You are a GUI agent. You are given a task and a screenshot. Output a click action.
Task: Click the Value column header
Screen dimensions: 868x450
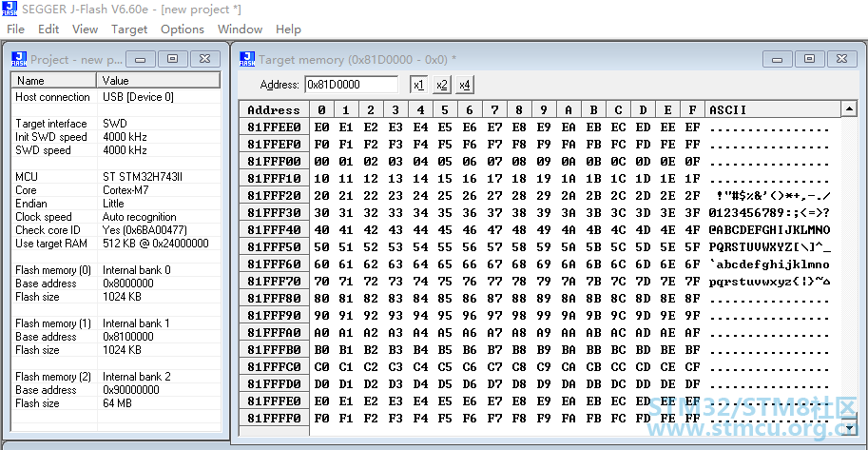(159, 81)
